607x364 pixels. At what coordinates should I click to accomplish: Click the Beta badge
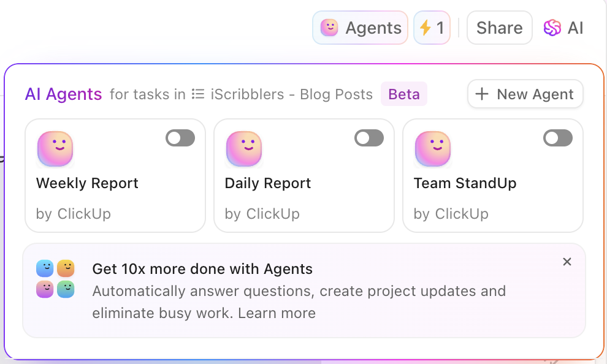404,94
